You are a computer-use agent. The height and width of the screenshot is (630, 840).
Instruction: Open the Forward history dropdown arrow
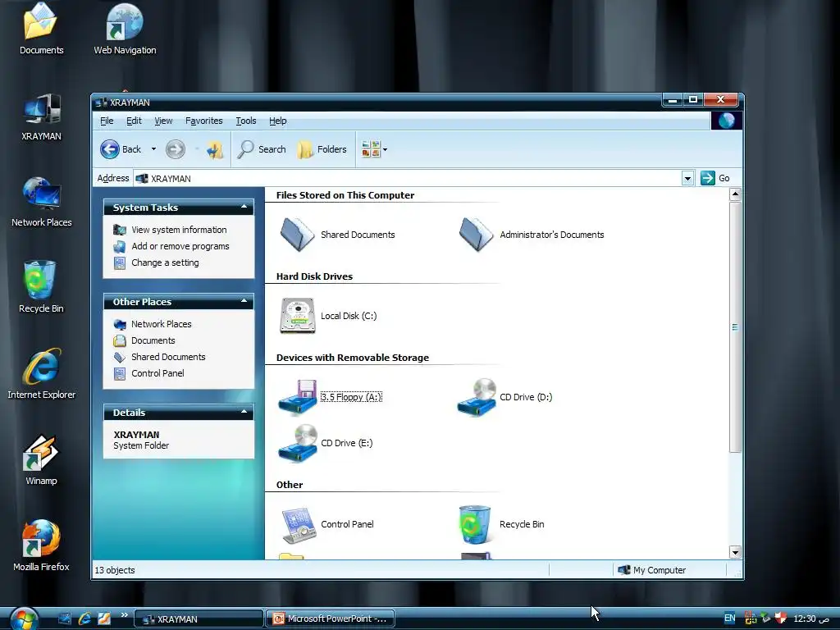[197, 149]
